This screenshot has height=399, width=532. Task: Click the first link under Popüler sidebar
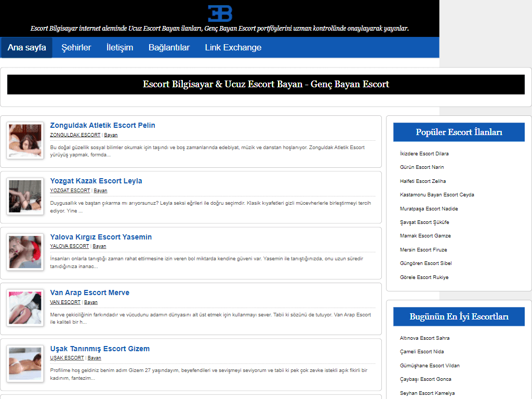pos(424,154)
